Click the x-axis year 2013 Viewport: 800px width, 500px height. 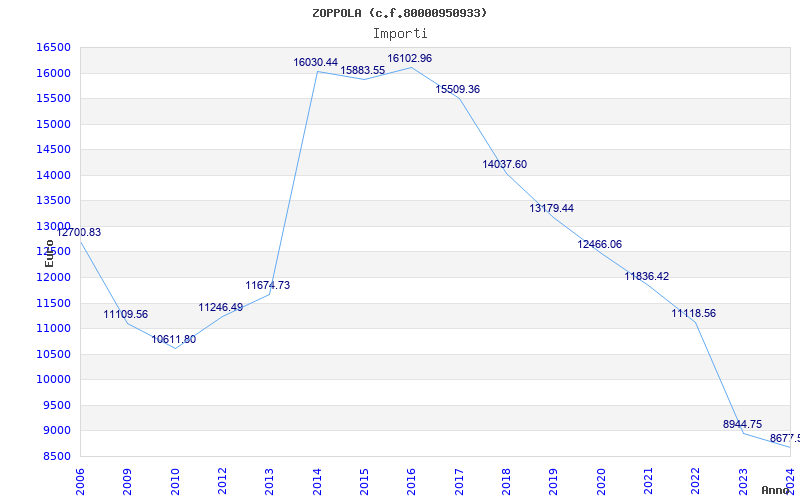click(x=269, y=482)
